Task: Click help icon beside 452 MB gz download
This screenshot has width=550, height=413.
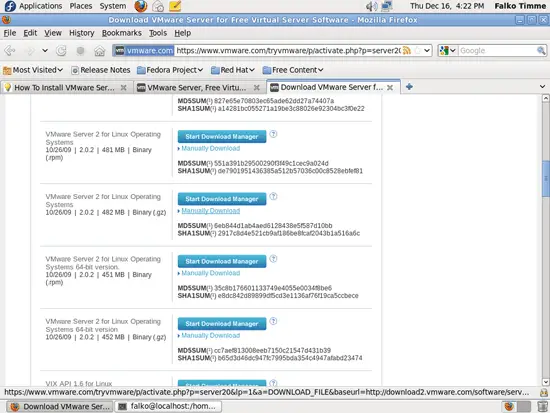Action: (x=273, y=321)
